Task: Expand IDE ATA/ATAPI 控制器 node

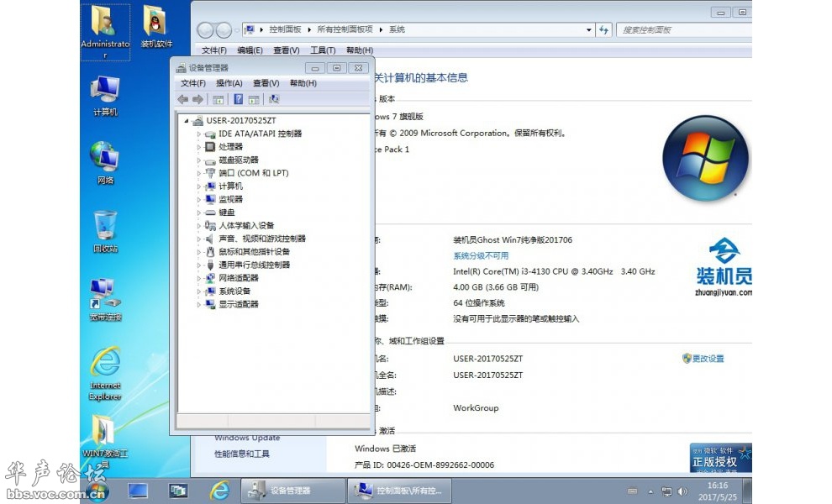Action: click(199, 134)
